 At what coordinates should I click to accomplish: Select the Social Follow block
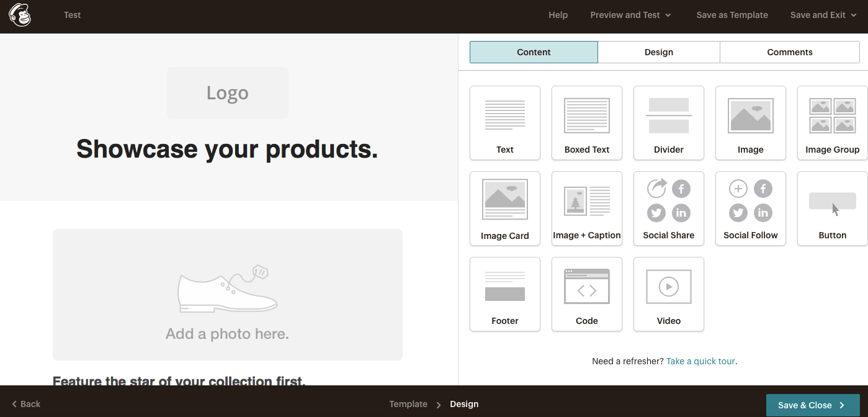750,208
